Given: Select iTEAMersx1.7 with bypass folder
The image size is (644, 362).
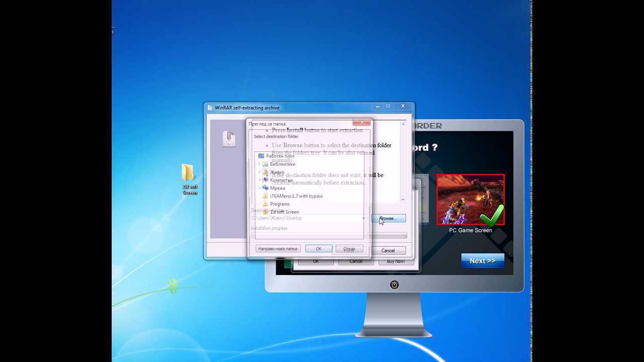Looking at the screenshot, I should coord(292,196).
